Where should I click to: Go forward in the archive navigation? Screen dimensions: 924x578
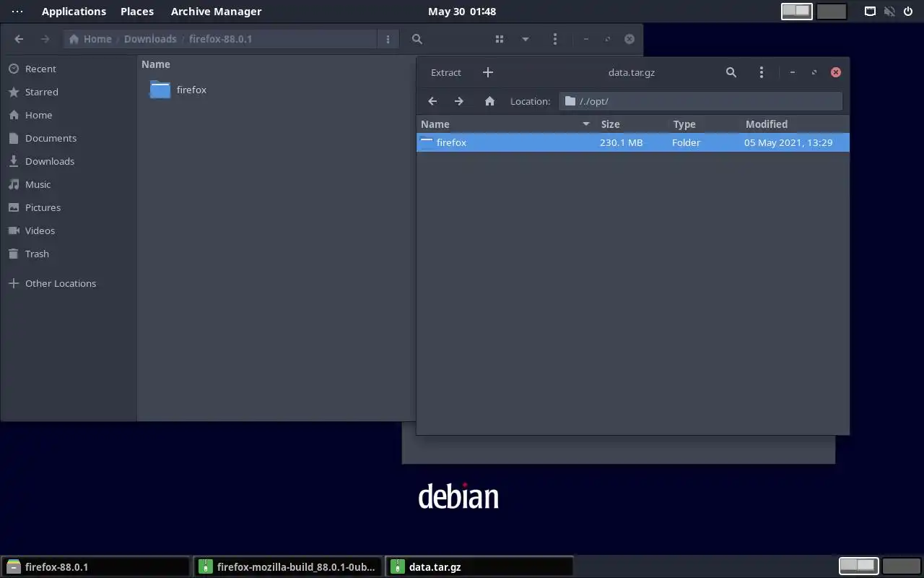pos(459,101)
